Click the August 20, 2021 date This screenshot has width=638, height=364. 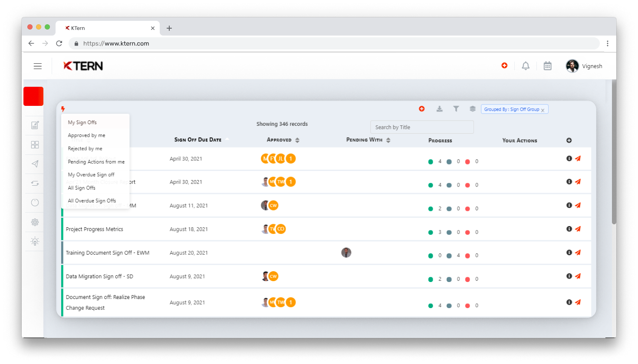[x=188, y=253]
